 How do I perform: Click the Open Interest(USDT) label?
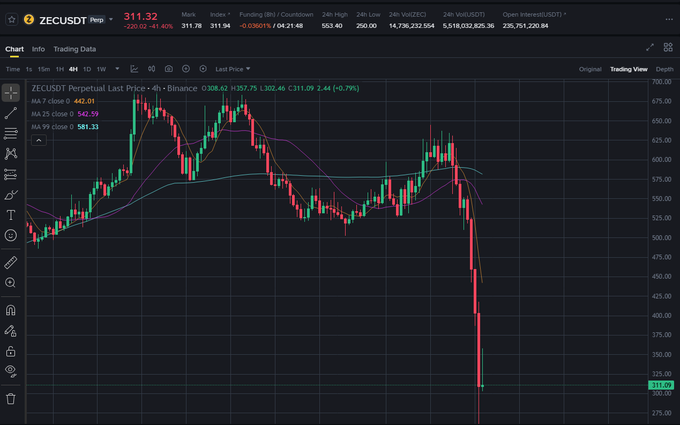pos(534,14)
